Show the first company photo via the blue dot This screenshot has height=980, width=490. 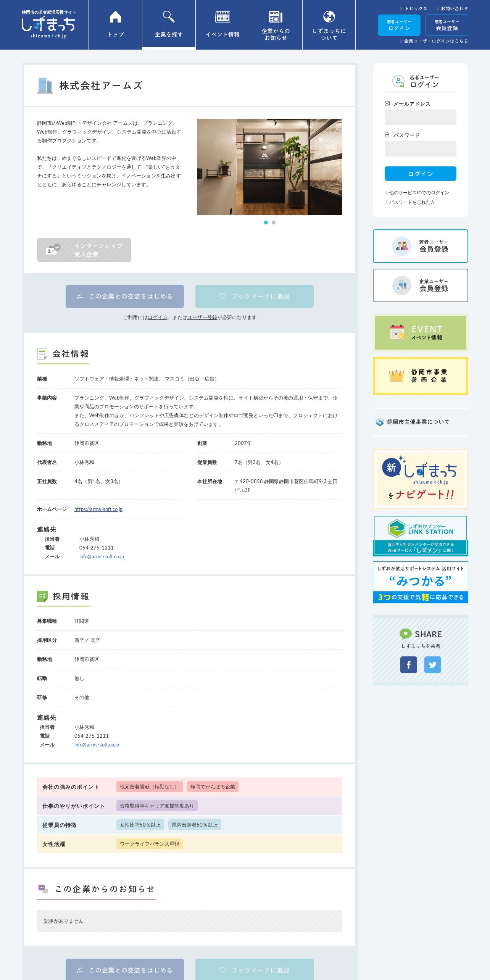click(266, 222)
